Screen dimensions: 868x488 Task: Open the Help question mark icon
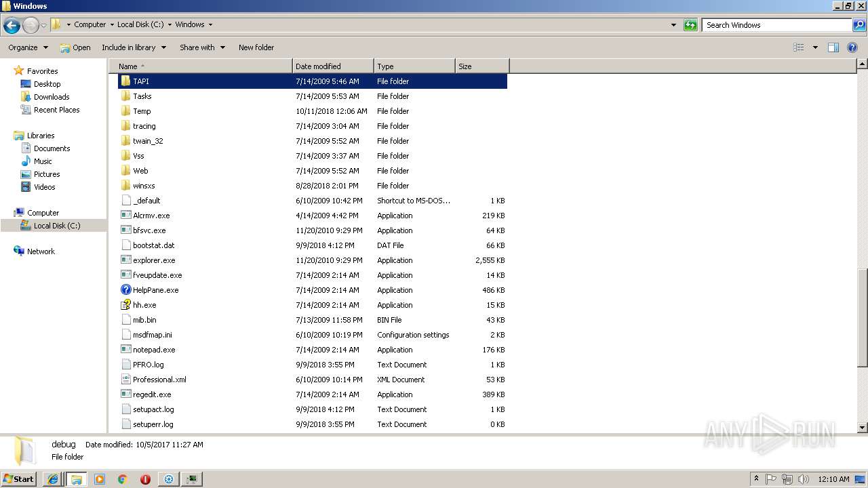click(853, 47)
